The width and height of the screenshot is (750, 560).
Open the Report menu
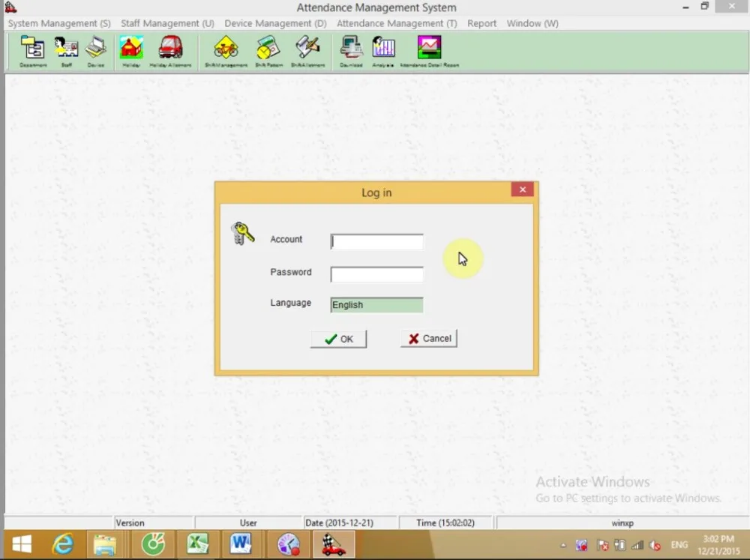point(481,23)
